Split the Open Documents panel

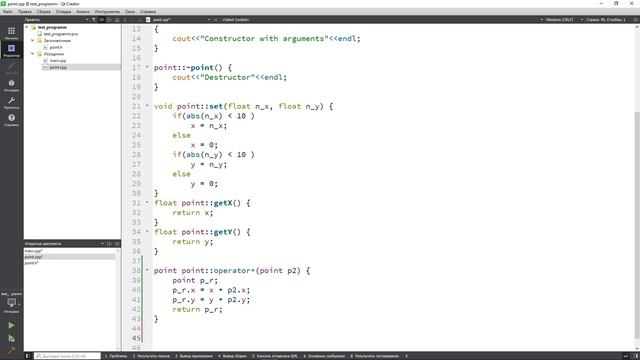click(x=109, y=244)
